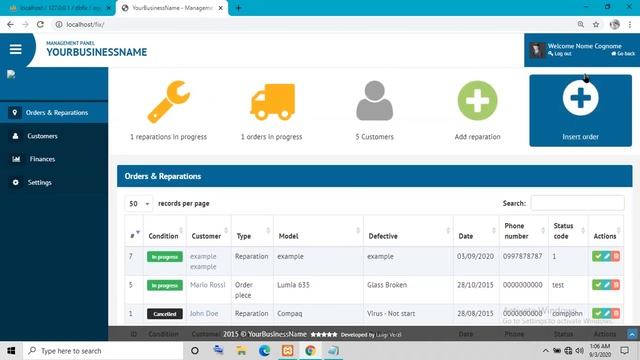Click the Go back link

[x=623, y=54]
